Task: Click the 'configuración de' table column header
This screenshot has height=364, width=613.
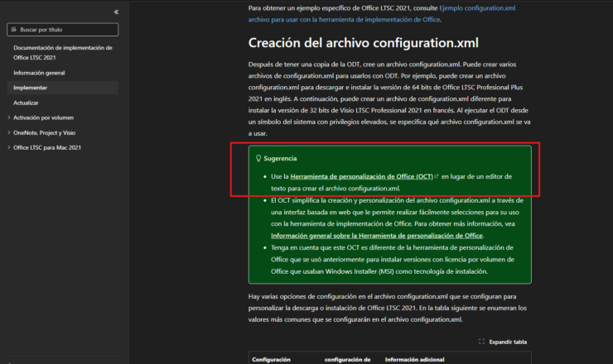Action: (347, 359)
